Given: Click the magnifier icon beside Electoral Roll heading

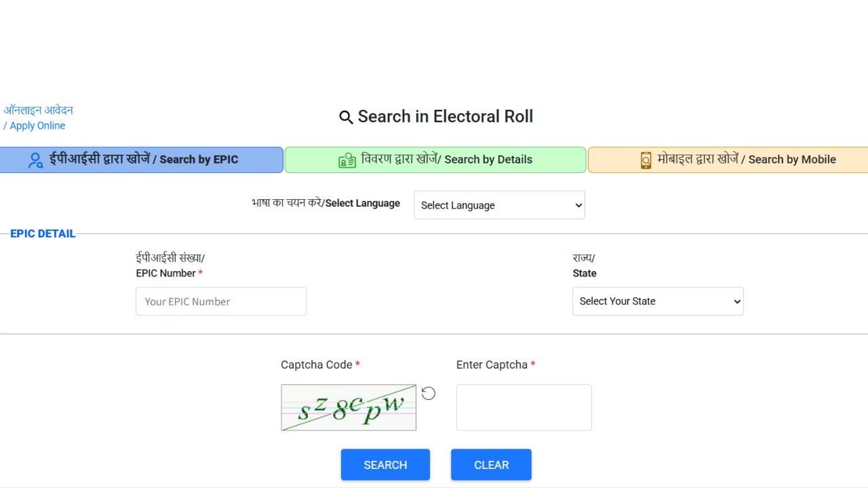Looking at the screenshot, I should 346,117.
